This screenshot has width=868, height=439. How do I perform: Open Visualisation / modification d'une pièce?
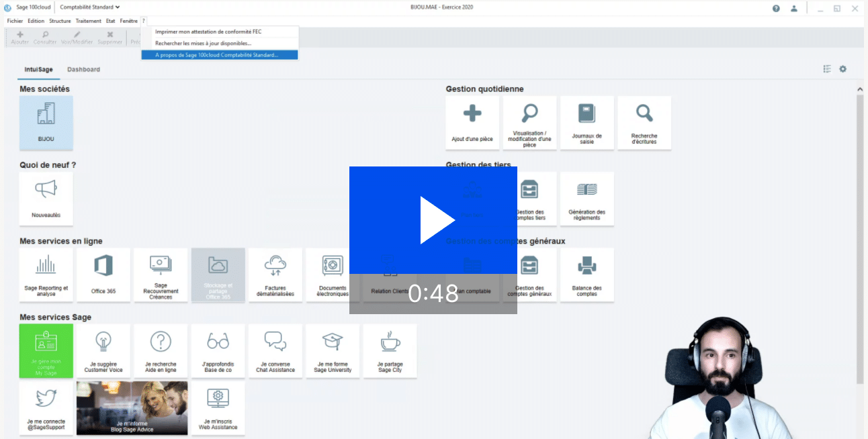530,123
